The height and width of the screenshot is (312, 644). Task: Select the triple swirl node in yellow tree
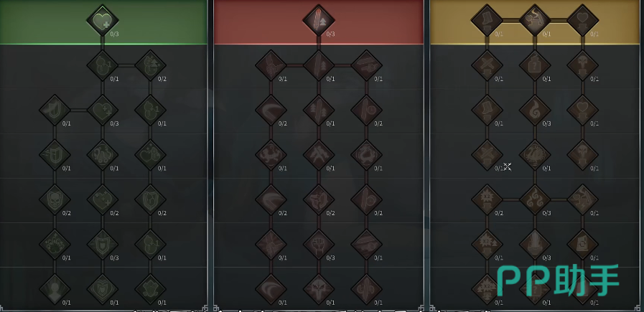point(535,200)
